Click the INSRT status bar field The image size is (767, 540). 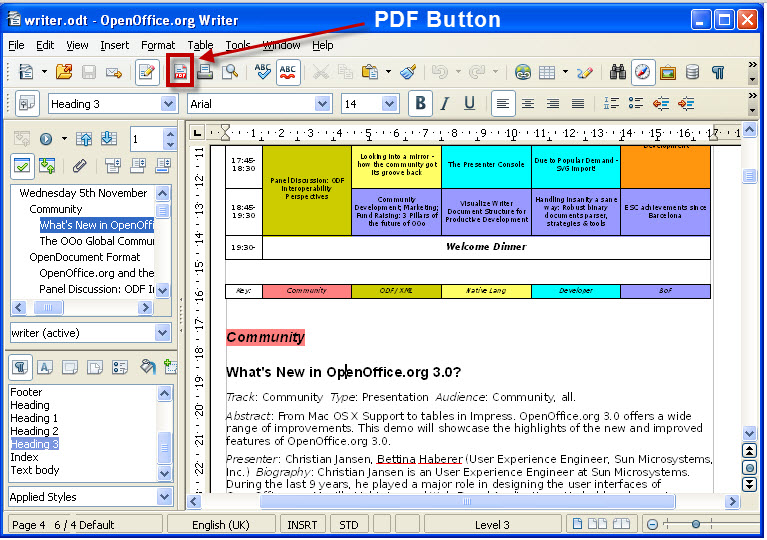302,525
